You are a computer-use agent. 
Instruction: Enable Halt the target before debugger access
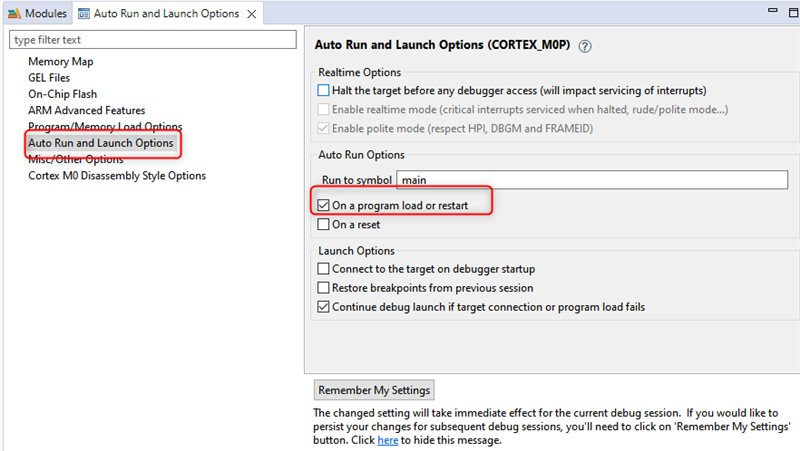(323, 90)
